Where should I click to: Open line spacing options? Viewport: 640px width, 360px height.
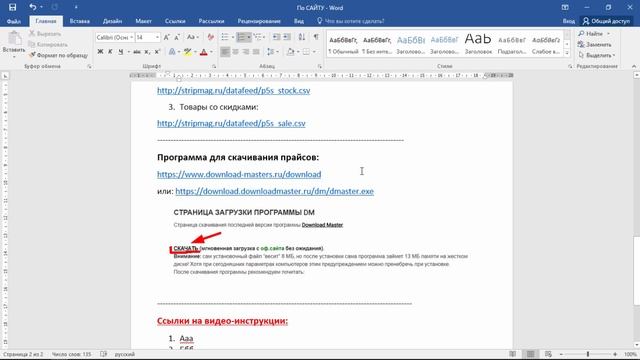(270, 52)
